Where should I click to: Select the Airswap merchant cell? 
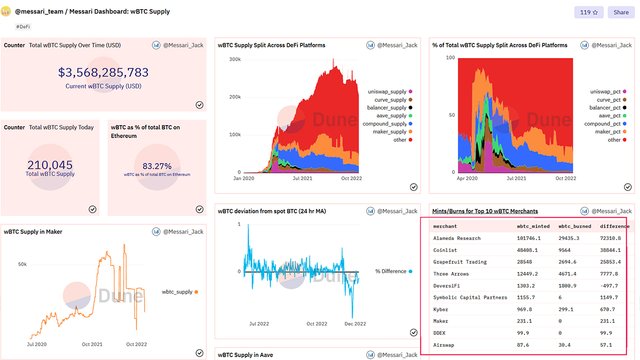pyautogui.click(x=443, y=345)
